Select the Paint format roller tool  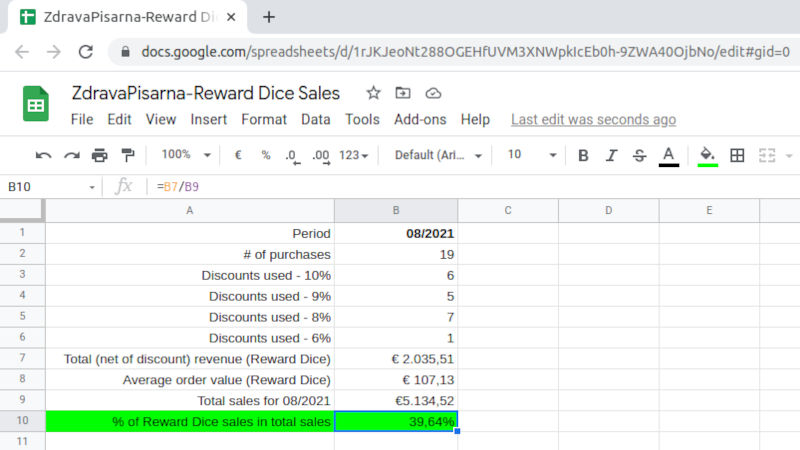(x=127, y=155)
